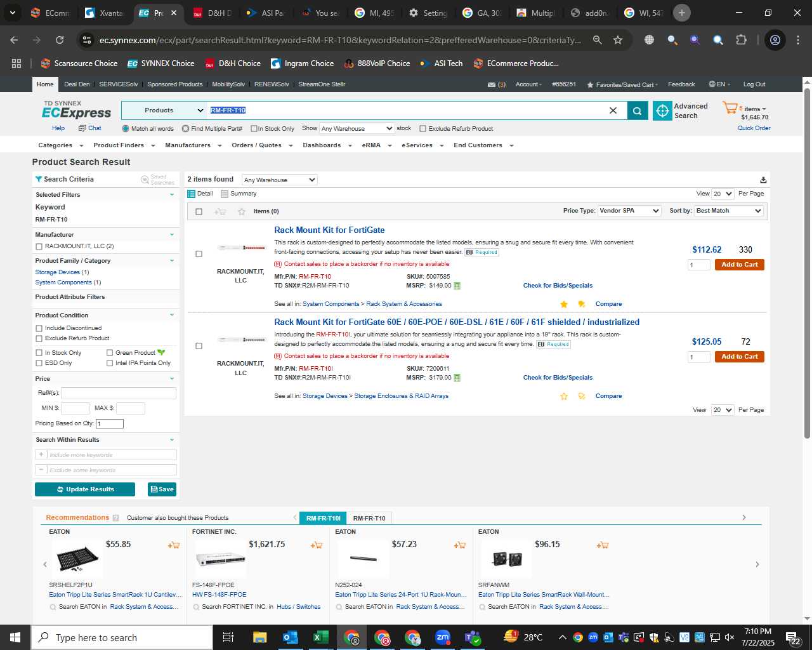Add Eaton SRSHELF2P1U to cart icon
812x650 pixels.
point(174,545)
